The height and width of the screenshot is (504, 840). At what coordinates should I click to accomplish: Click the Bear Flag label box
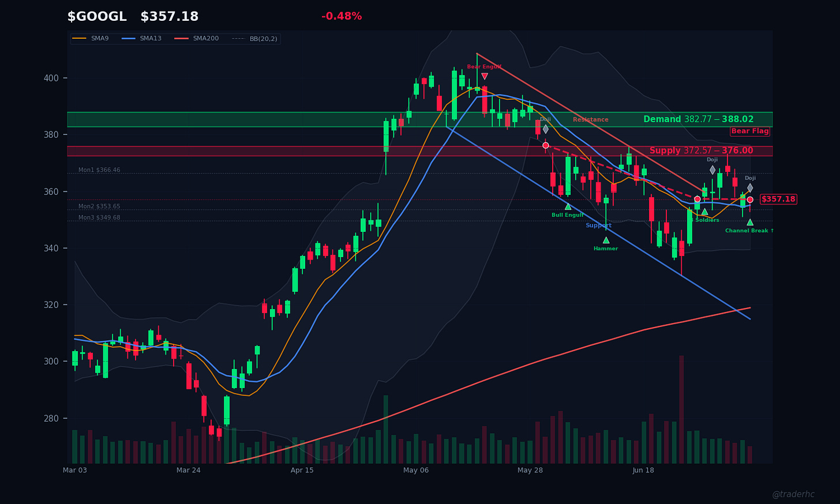click(750, 131)
